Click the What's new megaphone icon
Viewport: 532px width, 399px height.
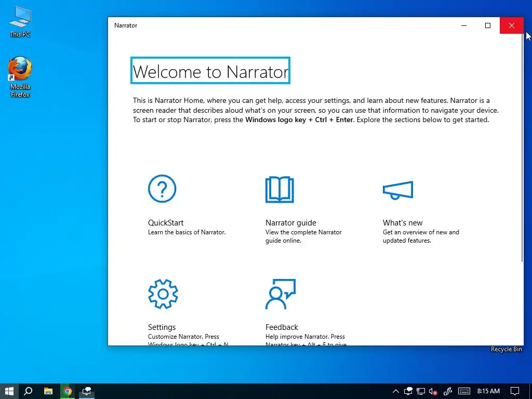click(397, 190)
